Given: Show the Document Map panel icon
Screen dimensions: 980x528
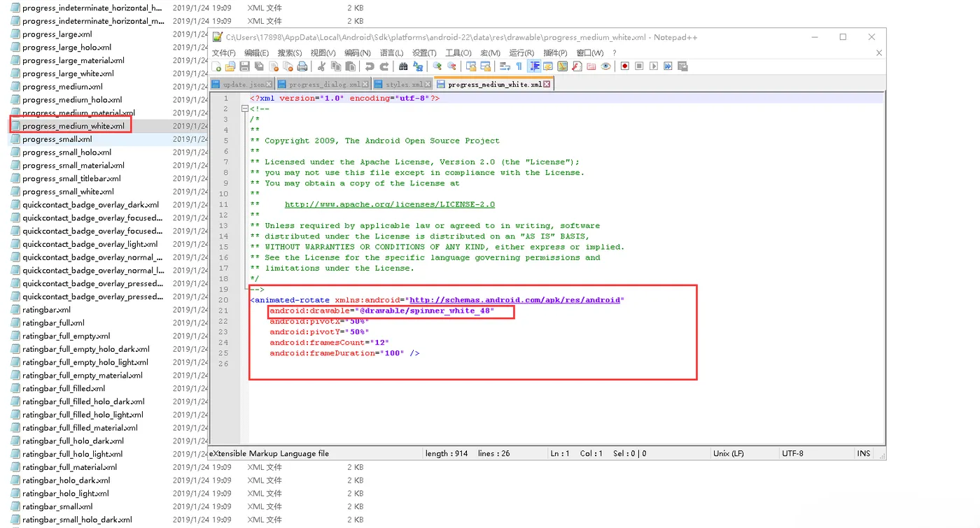Looking at the screenshot, I should pyautogui.click(x=562, y=66).
